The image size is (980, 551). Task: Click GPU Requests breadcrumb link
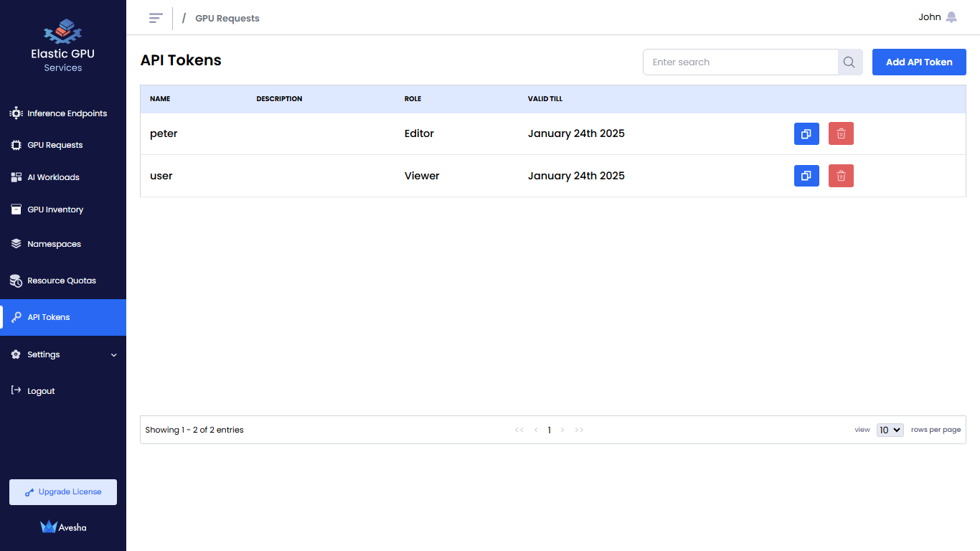pyautogui.click(x=227, y=19)
